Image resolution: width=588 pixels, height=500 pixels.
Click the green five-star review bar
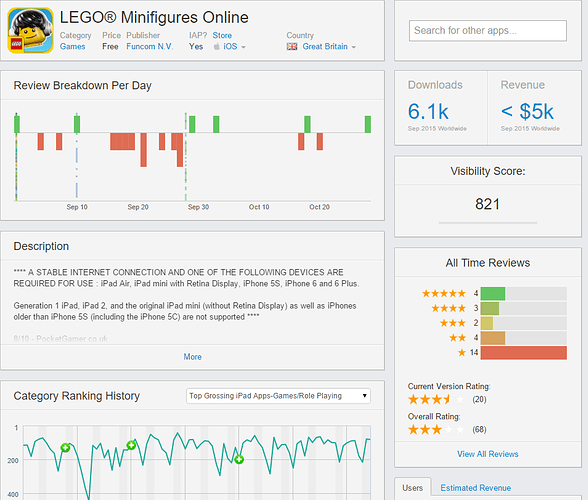click(493, 293)
